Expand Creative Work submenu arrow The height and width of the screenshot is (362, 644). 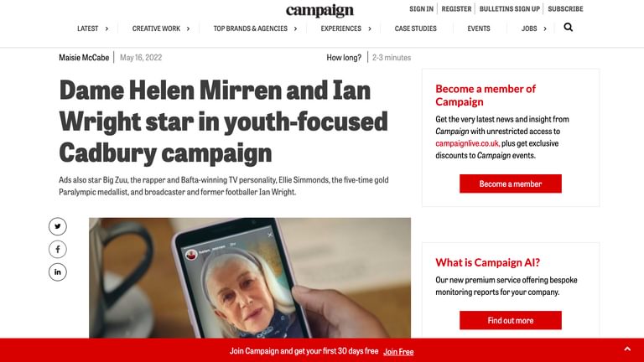coord(188,28)
